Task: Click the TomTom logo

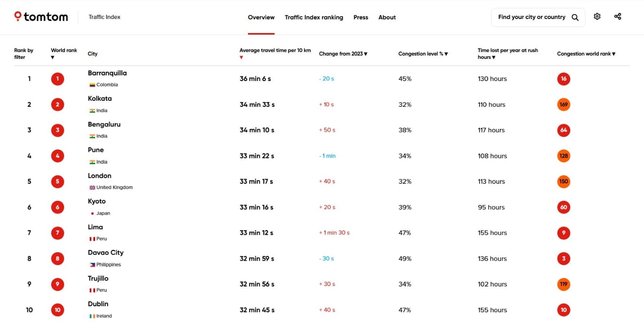Action: point(41,17)
